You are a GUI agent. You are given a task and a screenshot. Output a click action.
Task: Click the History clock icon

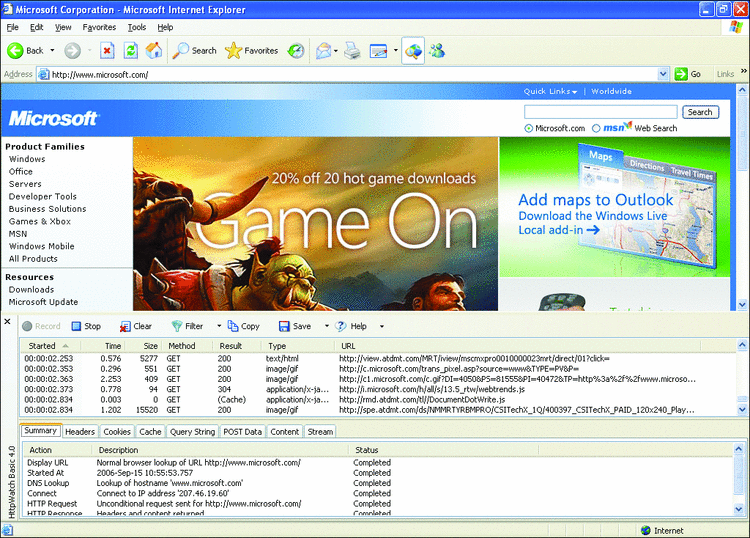tap(296, 51)
